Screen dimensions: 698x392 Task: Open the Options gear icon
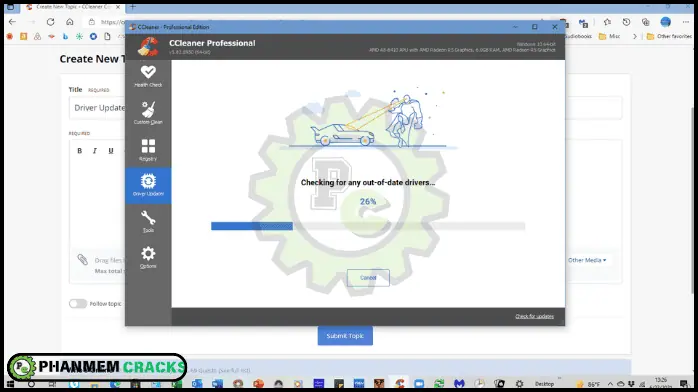click(x=148, y=254)
